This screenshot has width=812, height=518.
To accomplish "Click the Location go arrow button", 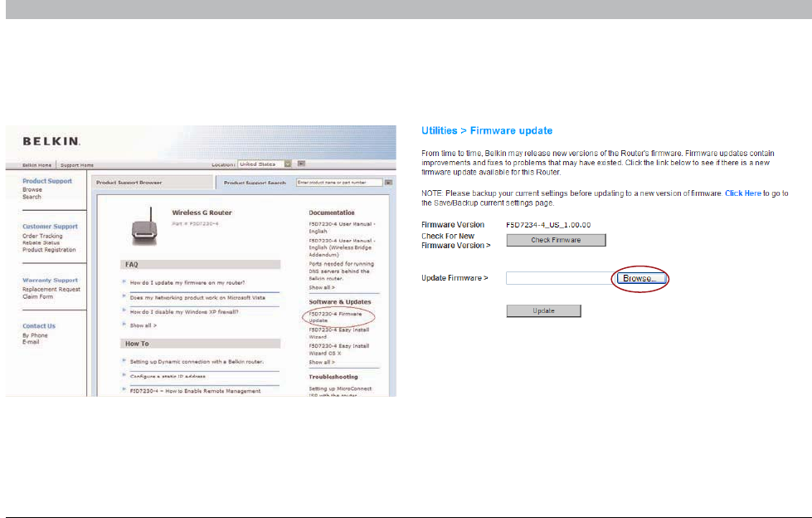I will 301,164.
